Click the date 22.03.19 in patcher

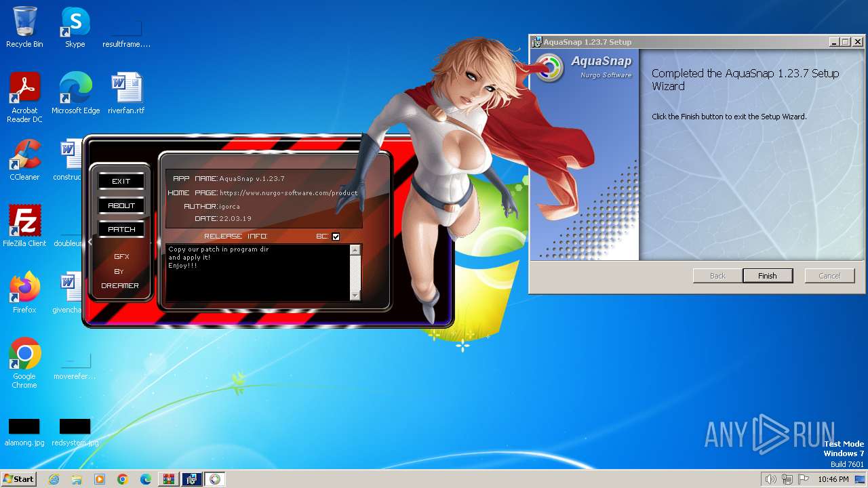tap(235, 219)
